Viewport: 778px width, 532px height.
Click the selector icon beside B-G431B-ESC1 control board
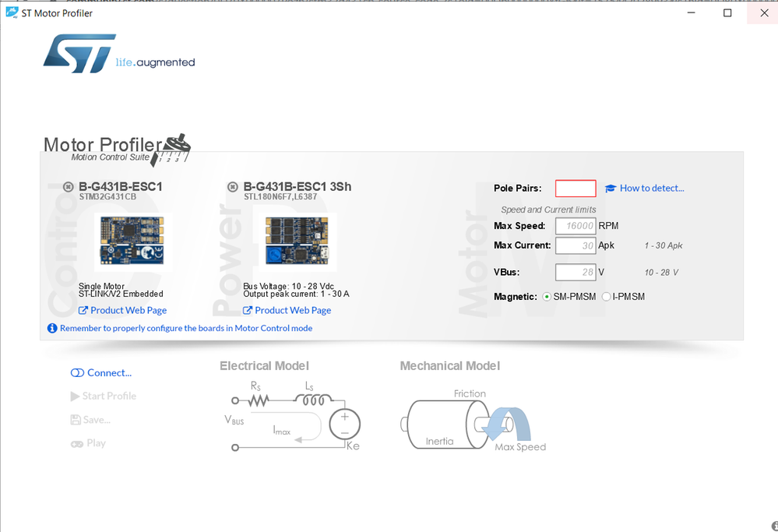click(68, 187)
